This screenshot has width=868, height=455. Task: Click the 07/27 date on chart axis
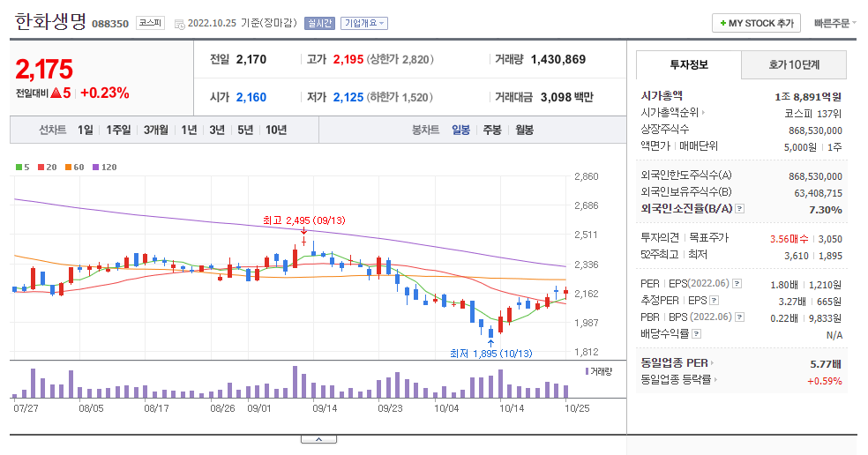tap(26, 408)
